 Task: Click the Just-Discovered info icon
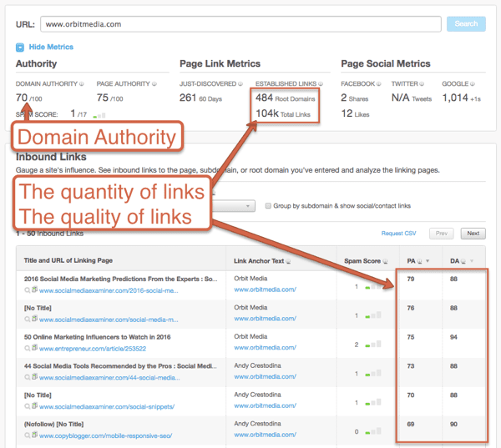click(240, 83)
